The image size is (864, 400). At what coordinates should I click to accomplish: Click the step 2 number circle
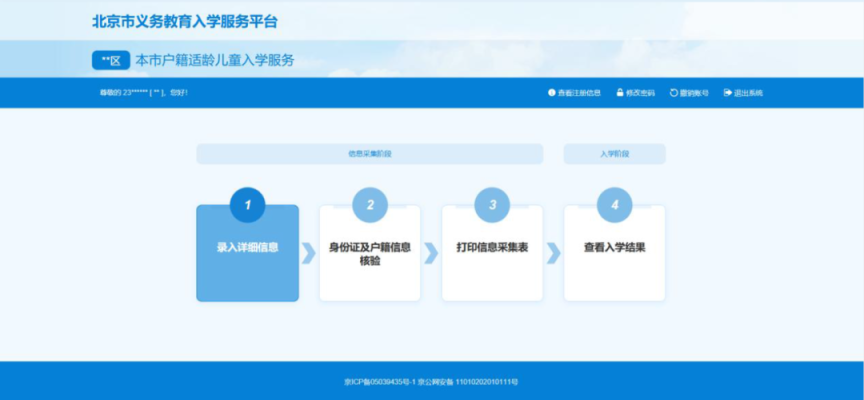[x=370, y=205]
